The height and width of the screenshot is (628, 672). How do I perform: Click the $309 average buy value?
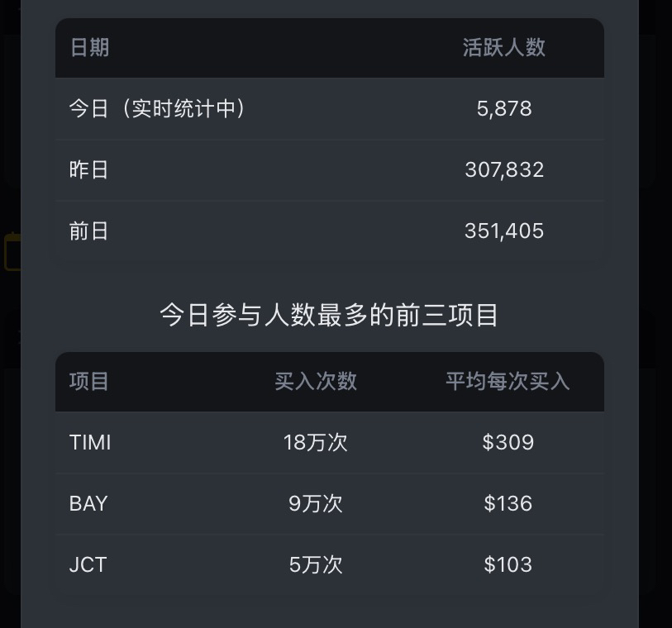point(508,443)
